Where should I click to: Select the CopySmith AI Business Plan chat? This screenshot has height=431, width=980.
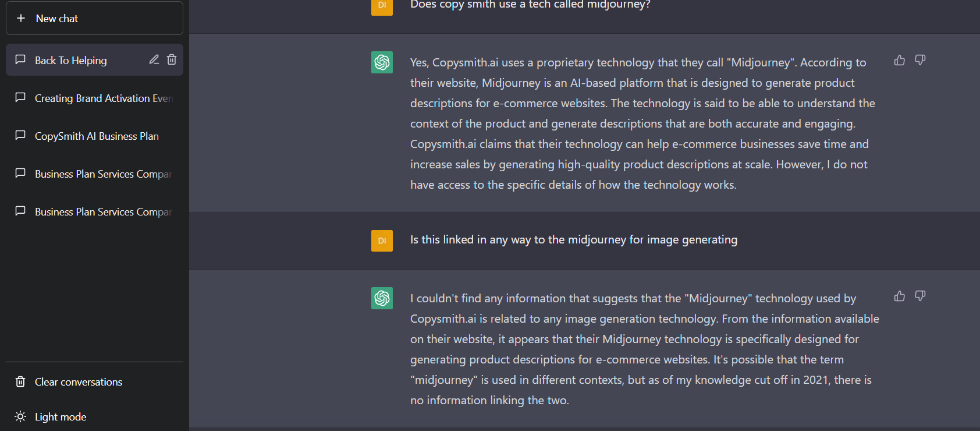coord(97,136)
